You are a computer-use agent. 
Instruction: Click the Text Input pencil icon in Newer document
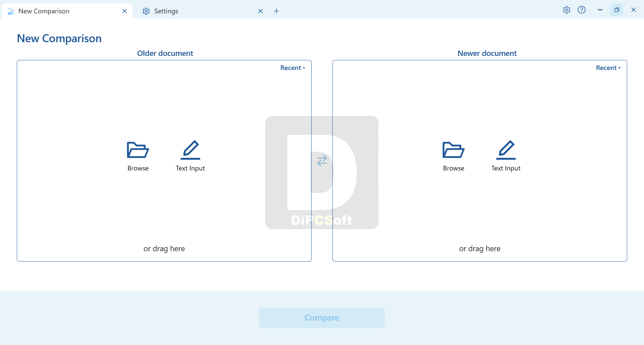(506, 150)
